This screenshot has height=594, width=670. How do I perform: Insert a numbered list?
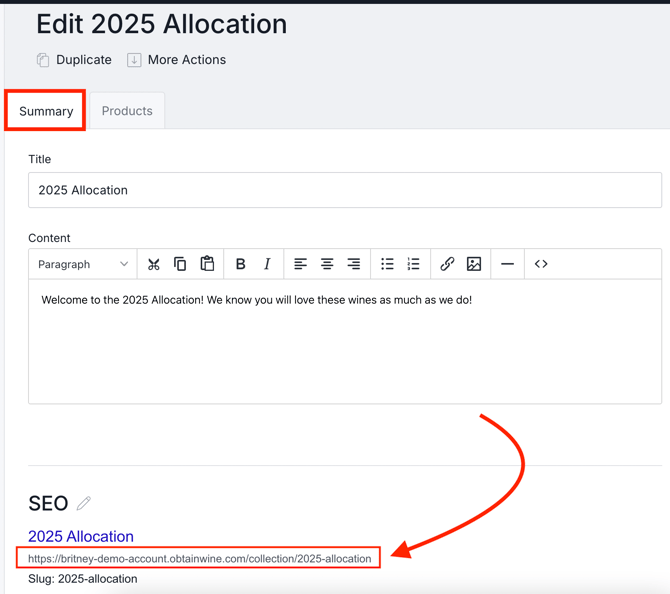413,264
